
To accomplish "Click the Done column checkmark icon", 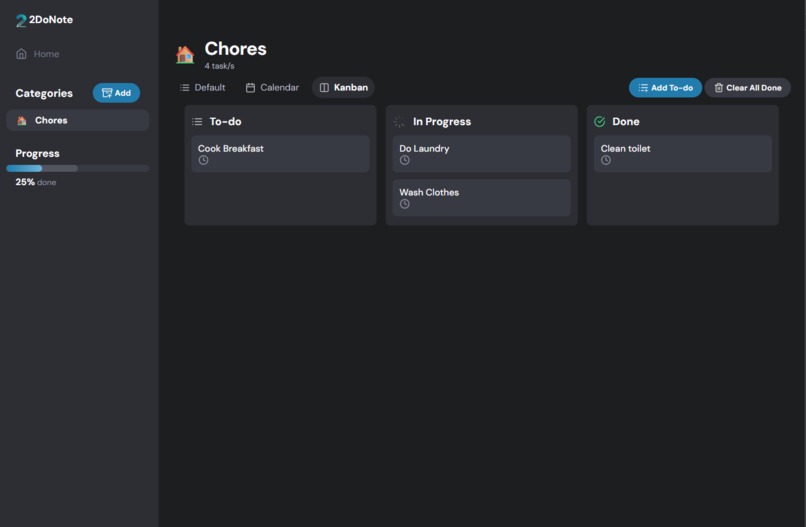I will (599, 122).
